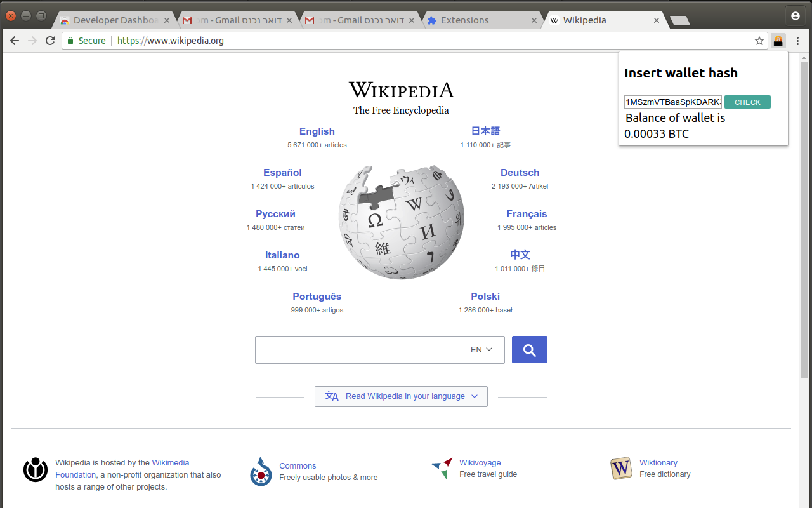Open the Chrome three-dot menu
This screenshot has width=812, height=508.
[798, 41]
